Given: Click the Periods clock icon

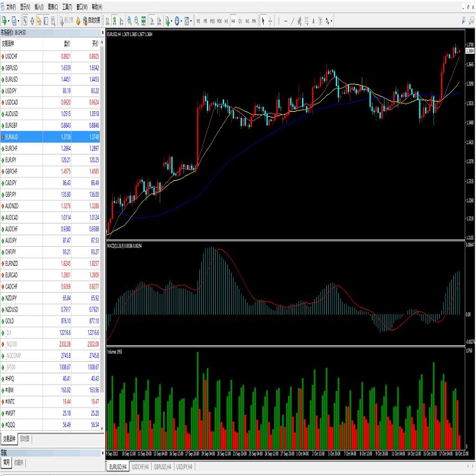Looking at the screenshot, I should click(x=177, y=21).
